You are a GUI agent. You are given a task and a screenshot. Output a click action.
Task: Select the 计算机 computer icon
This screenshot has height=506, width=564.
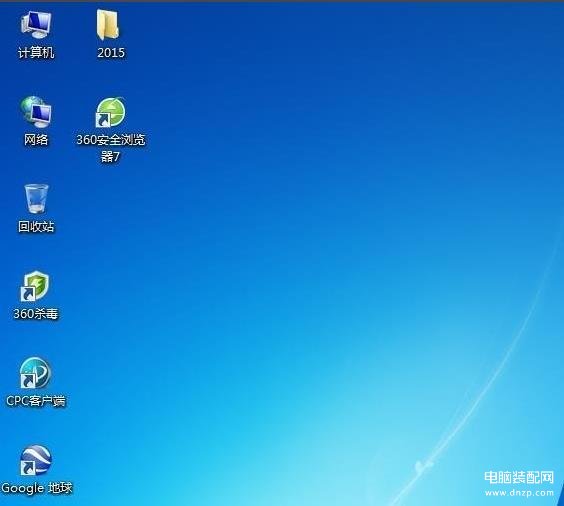(36, 24)
